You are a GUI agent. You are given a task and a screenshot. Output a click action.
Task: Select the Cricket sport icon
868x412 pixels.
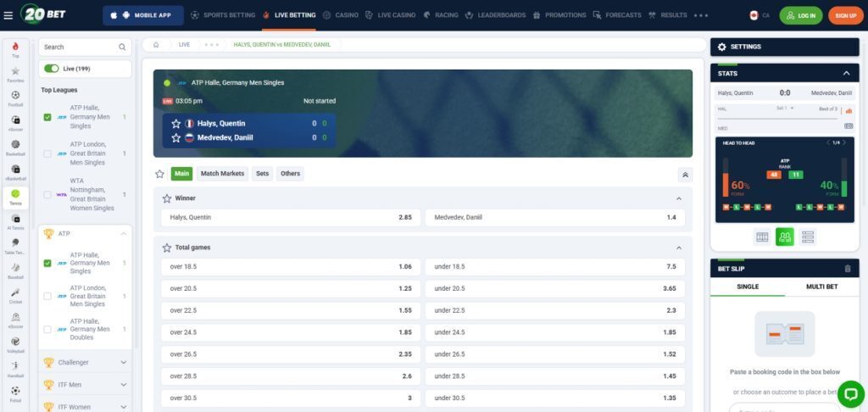(15, 292)
